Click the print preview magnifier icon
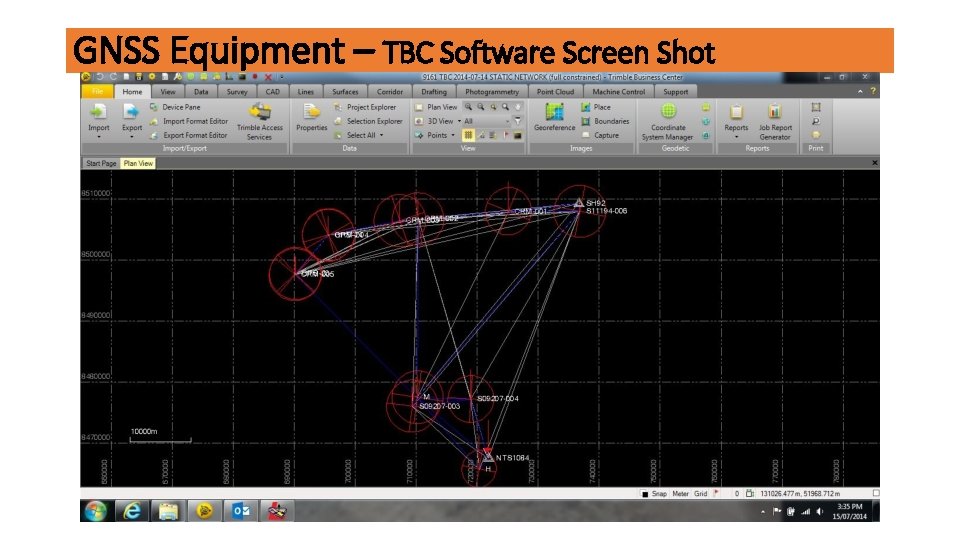 pyautogui.click(x=816, y=121)
